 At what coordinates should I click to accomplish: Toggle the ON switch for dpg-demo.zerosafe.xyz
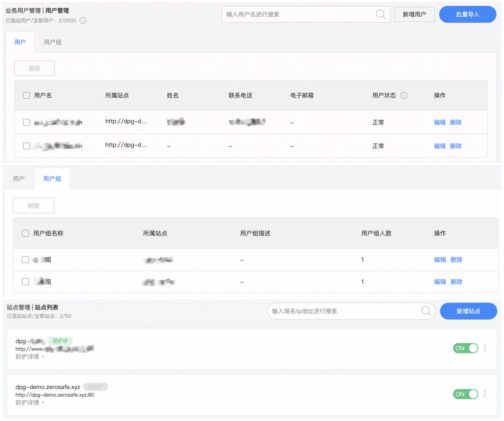point(465,394)
